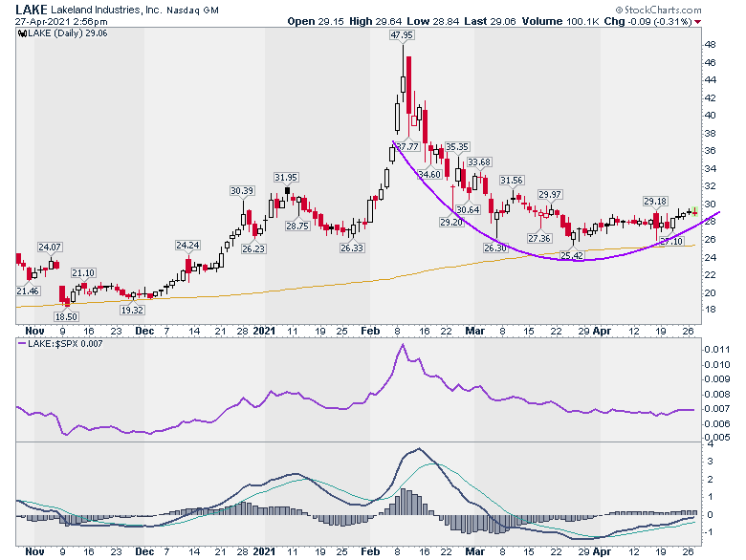746x560 pixels.
Task: Click the Dec label under the MACD panel
Action: [144, 551]
